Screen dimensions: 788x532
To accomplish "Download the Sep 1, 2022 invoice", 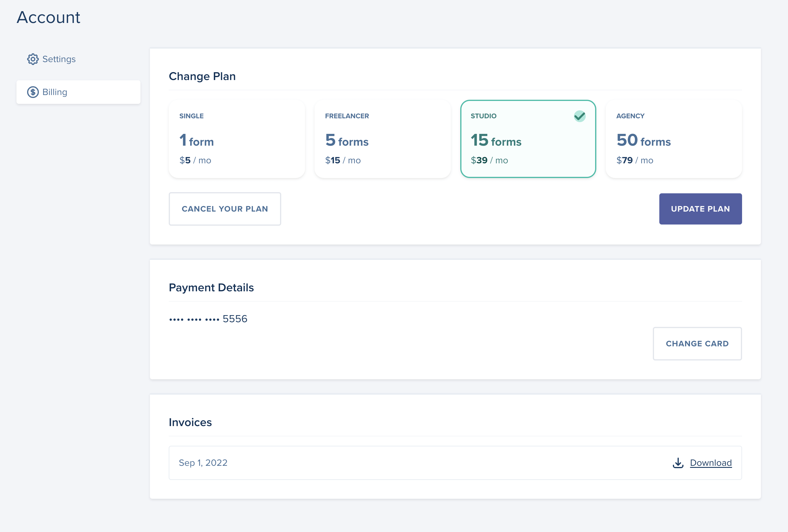I will 711,463.
